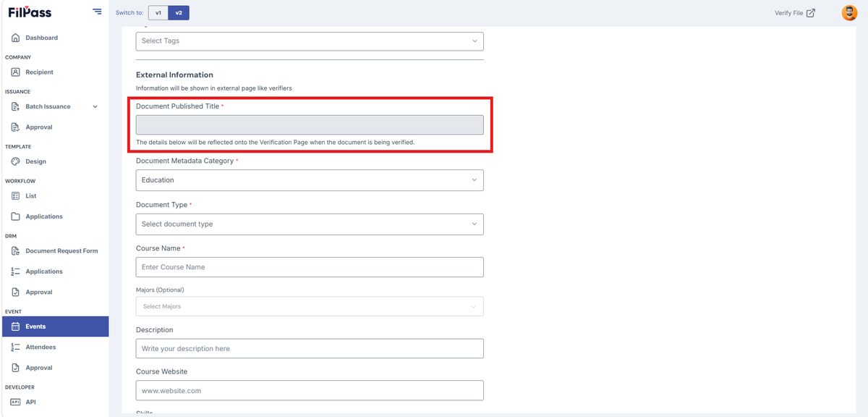Image resolution: width=868 pixels, height=417 pixels.
Task: Click the External Information heading
Action: click(174, 75)
